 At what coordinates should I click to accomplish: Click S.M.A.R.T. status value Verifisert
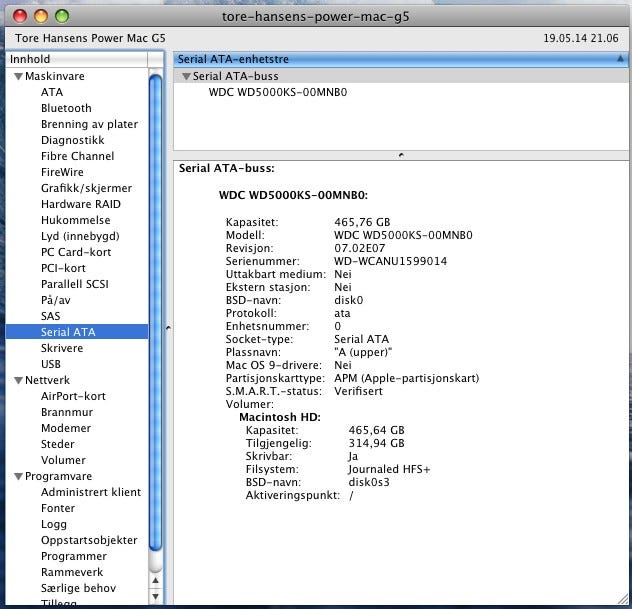click(x=358, y=391)
